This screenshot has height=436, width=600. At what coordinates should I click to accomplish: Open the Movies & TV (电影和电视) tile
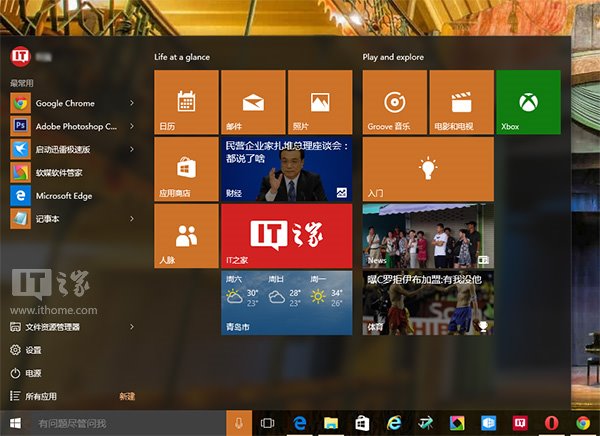click(461, 102)
